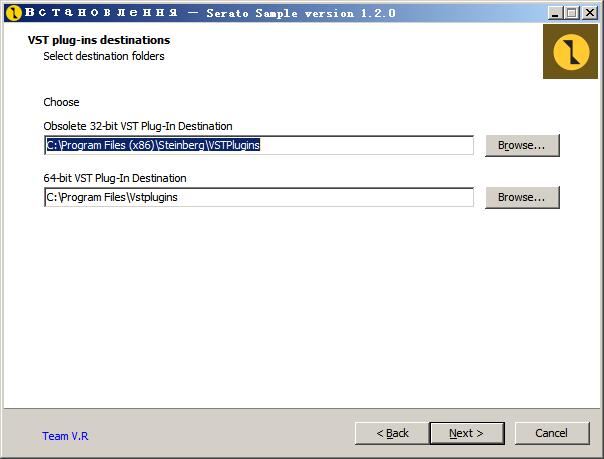The image size is (604, 459).
Task: Close the installer window
Action: coord(590,13)
